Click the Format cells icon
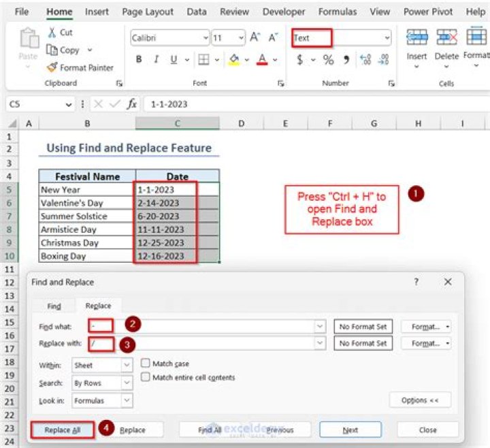The width and height of the screenshot is (490, 448). tap(476, 37)
